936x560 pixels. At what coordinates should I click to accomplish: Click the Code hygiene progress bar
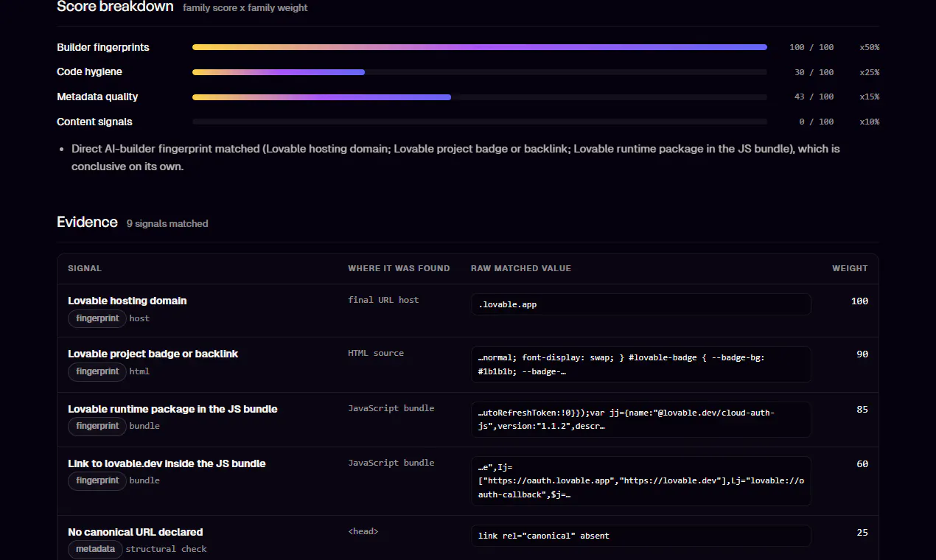[x=479, y=72]
